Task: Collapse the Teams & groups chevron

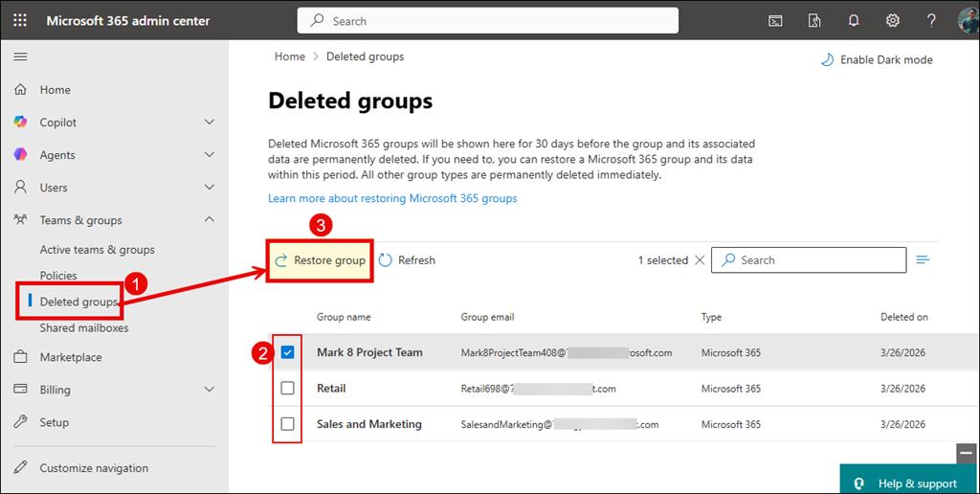Action: tap(210, 219)
